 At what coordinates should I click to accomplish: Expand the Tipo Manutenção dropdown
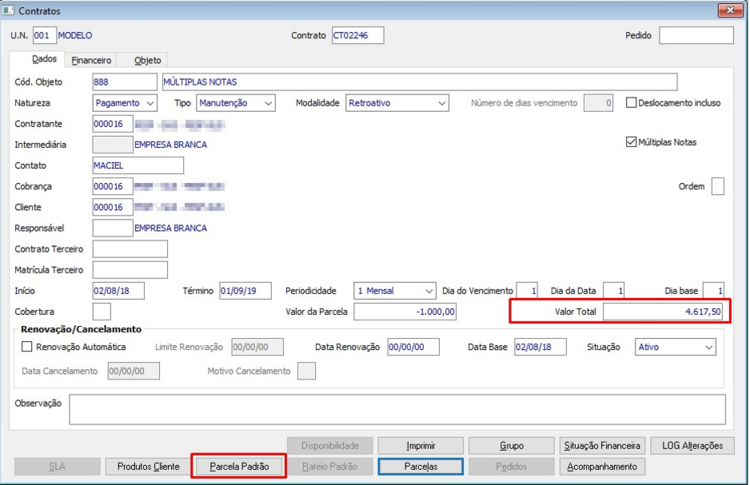tap(236, 103)
